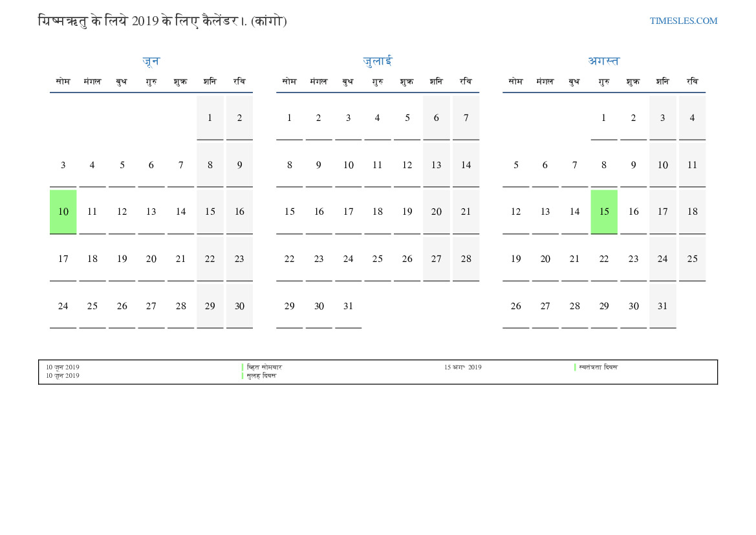Select the green highlighted 10 in June
756x535 pixels.
[63, 212]
